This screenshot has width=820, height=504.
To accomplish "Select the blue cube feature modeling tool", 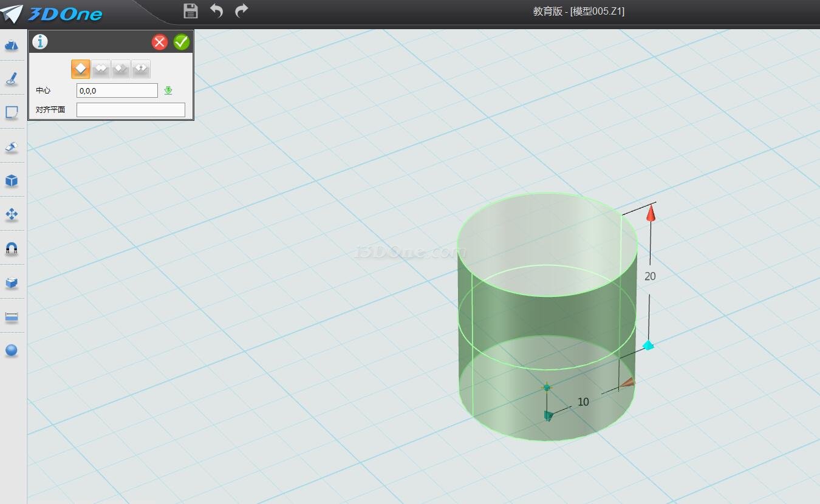I will pyautogui.click(x=12, y=180).
